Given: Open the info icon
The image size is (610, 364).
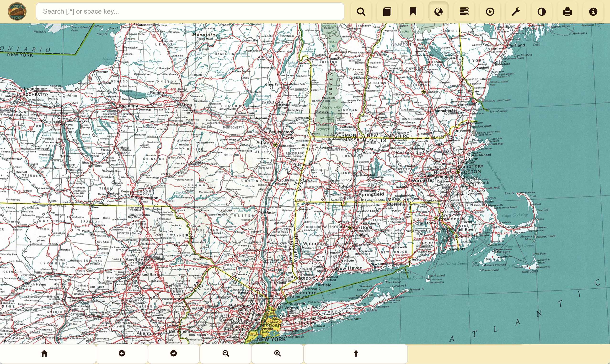Looking at the screenshot, I should click(593, 11).
